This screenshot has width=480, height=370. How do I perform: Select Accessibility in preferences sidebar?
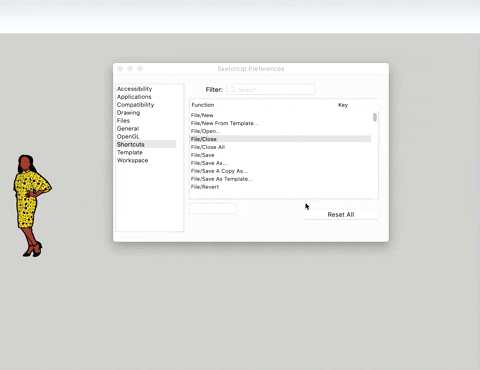134,89
